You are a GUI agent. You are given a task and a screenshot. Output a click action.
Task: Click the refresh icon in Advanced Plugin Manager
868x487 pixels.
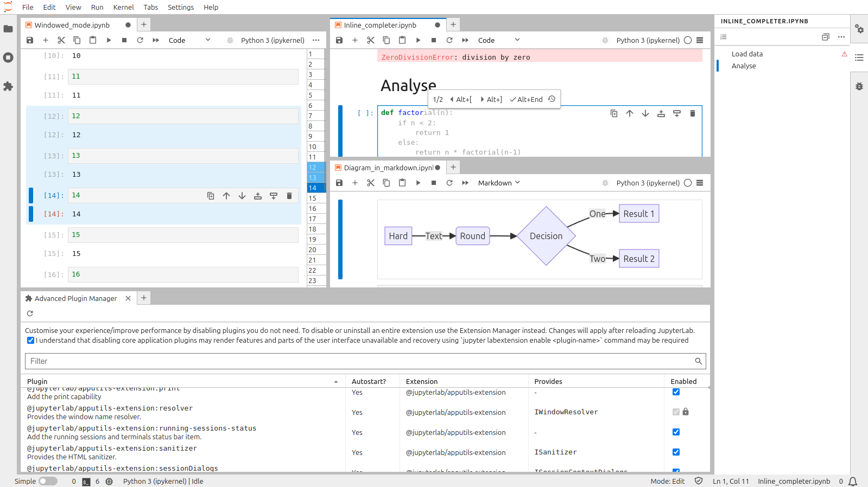(30, 313)
